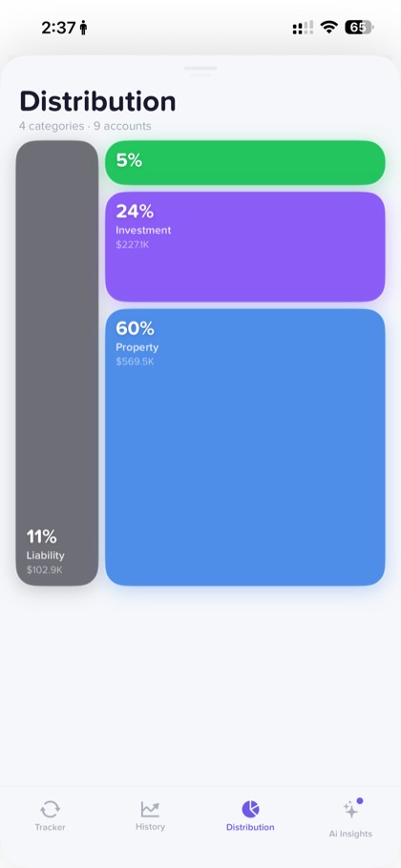
Task: Switch to the History tab label
Action: click(x=150, y=826)
